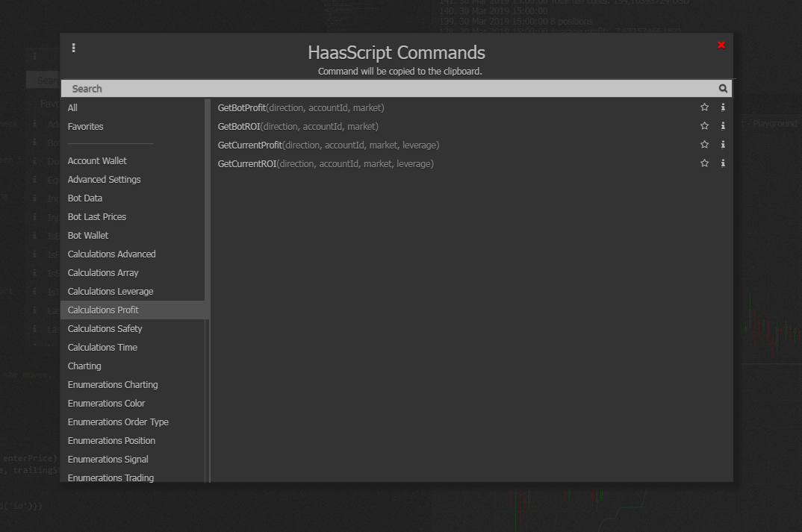
Task: Switch to the Charting category
Action: click(x=84, y=366)
